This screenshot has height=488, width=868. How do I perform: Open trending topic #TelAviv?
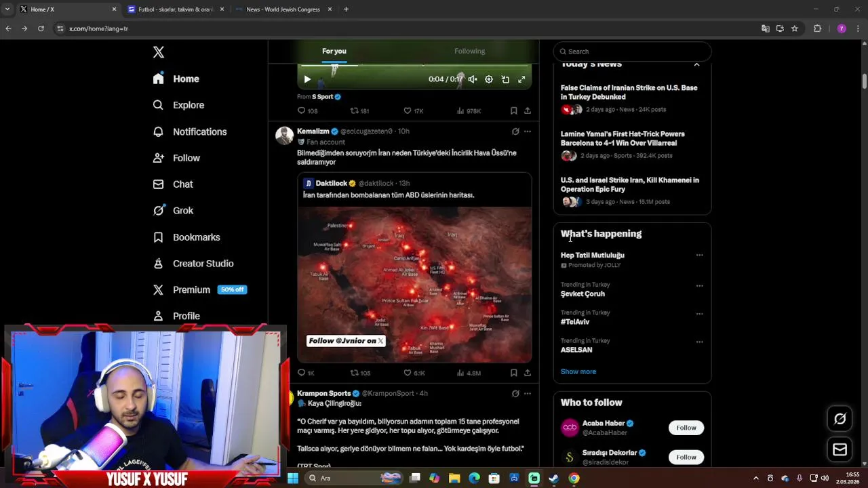tap(575, 322)
